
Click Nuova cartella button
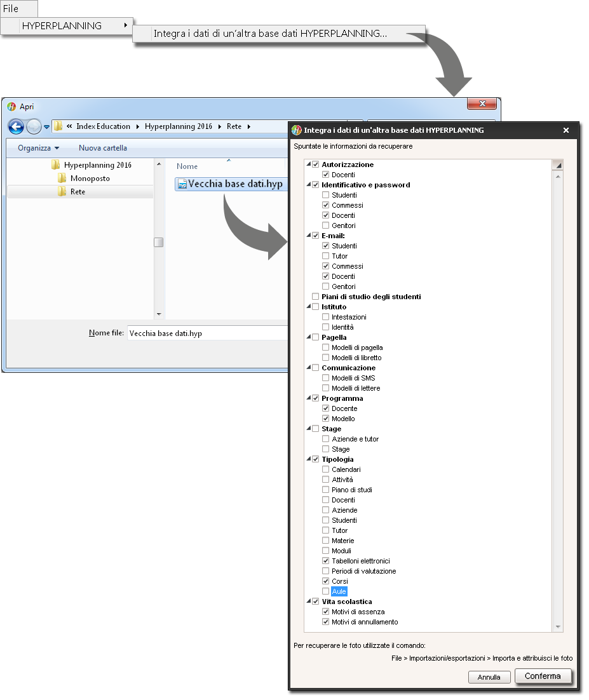pyautogui.click(x=103, y=148)
